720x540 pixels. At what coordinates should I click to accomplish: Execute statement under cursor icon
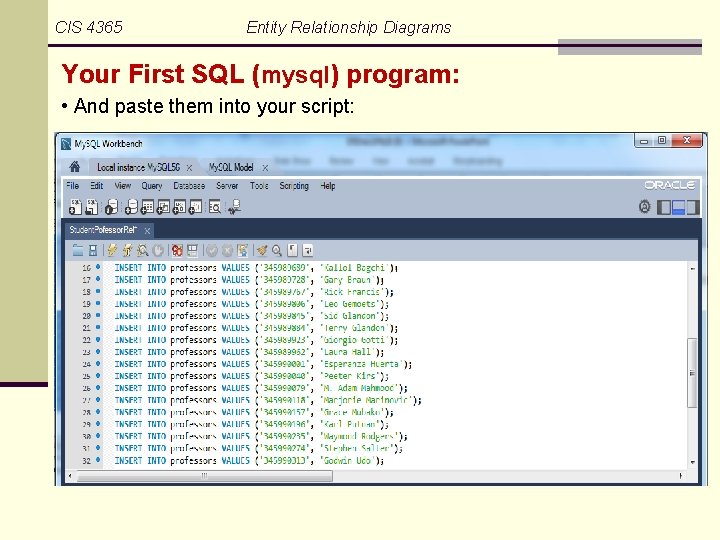tap(127, 250)
